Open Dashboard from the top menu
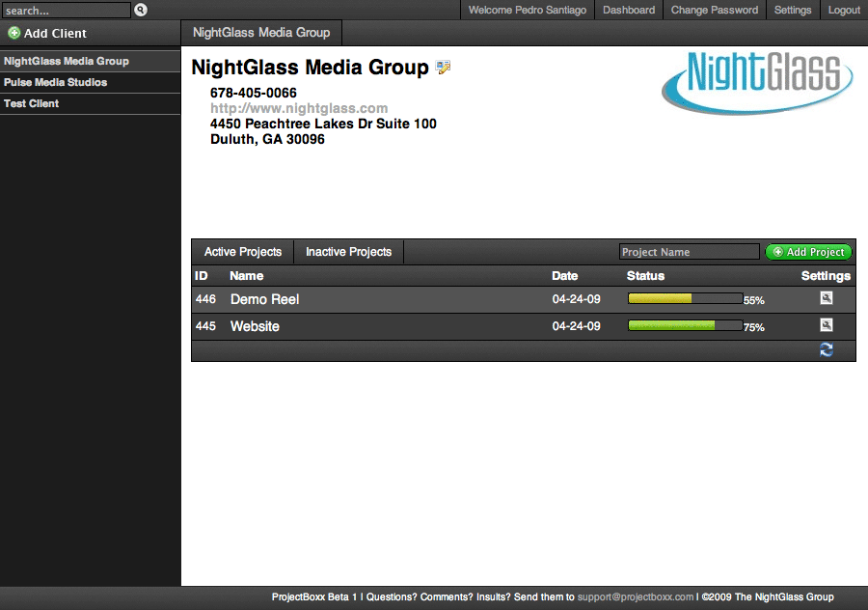868x610 pixels. click(629, 10)
